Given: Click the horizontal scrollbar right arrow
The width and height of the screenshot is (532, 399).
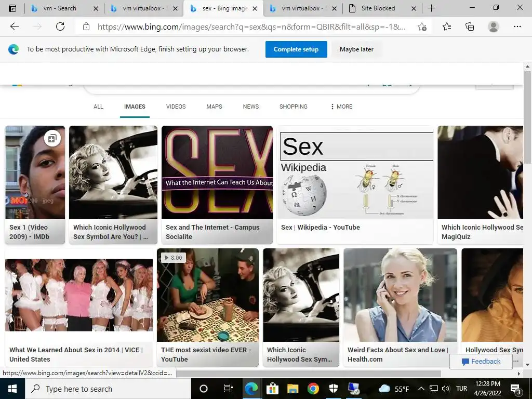Looking at the screenshot, I should (519, 374).
